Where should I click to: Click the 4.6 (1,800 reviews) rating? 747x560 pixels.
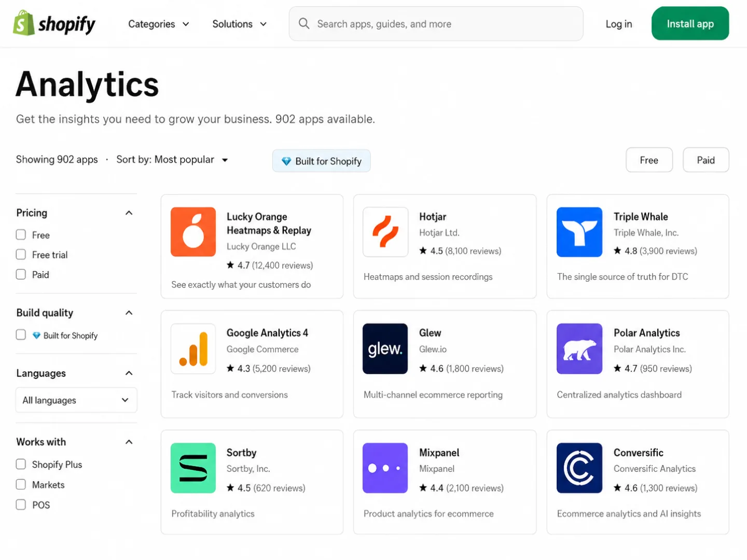point(461,369)
